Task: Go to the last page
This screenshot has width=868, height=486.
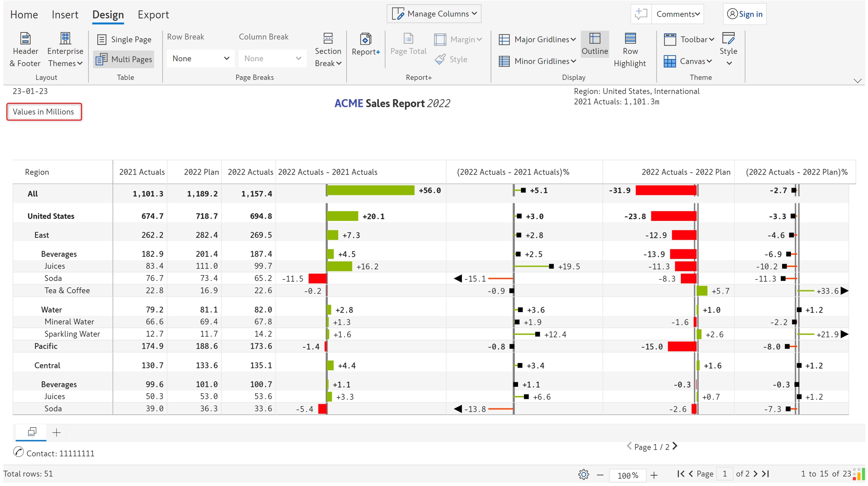Action: coord(766,474)
